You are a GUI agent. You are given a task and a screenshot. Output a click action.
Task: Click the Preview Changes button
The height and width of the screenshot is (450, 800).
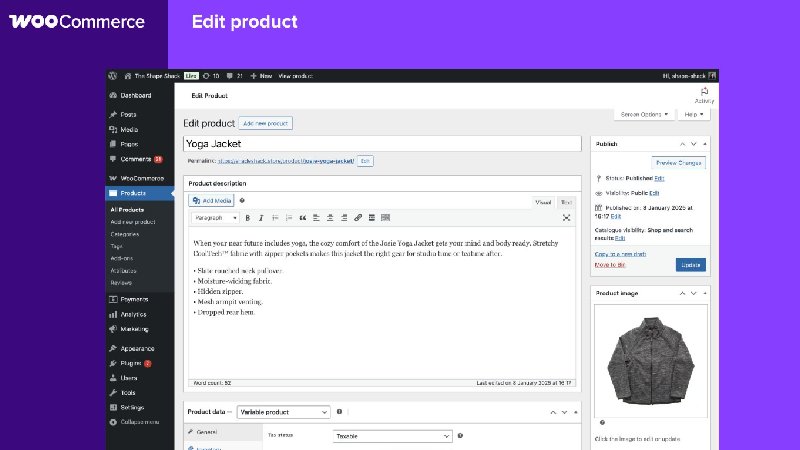point(678,163)
